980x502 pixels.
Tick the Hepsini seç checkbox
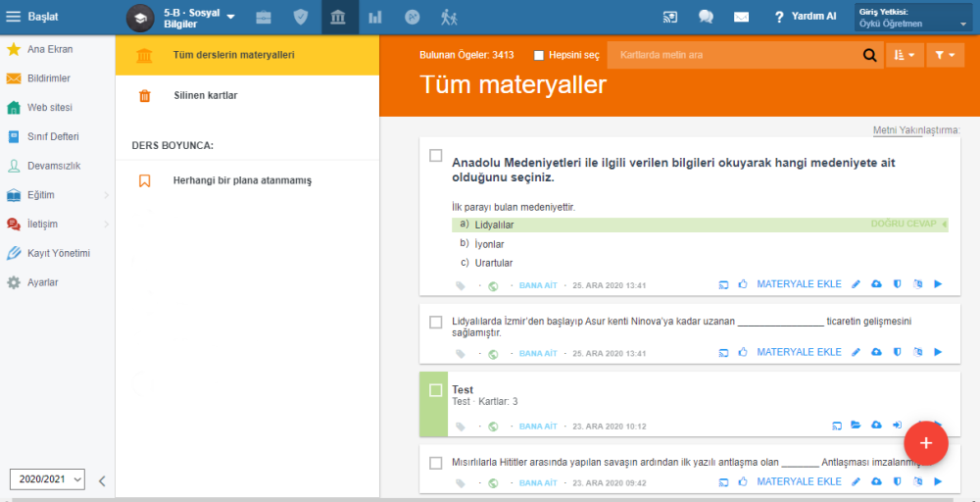pyautogui.click(x=539, y=55)
